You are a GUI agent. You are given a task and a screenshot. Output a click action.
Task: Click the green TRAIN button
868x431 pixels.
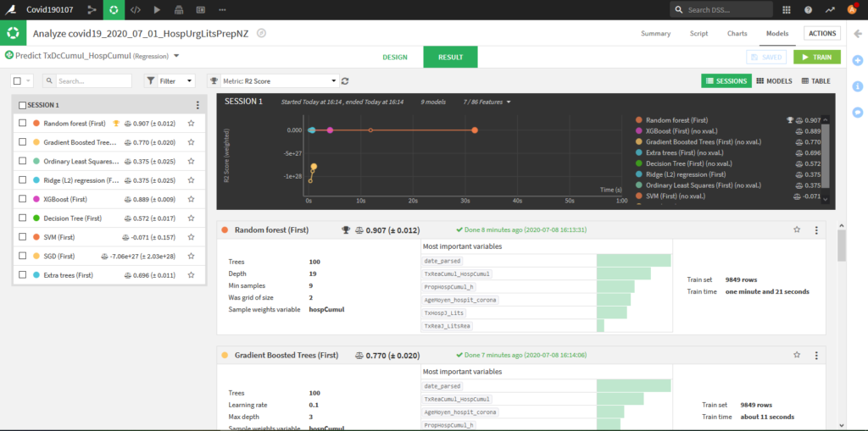point(817,57)
